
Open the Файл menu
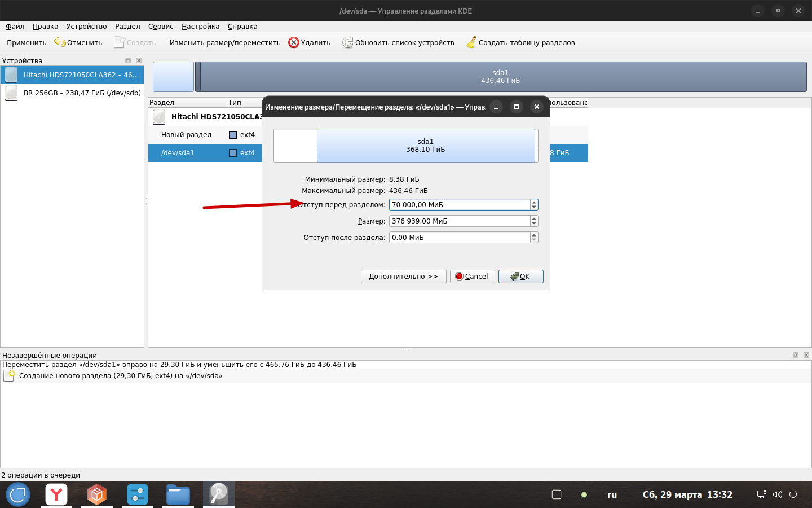click(x=15, y=27)
